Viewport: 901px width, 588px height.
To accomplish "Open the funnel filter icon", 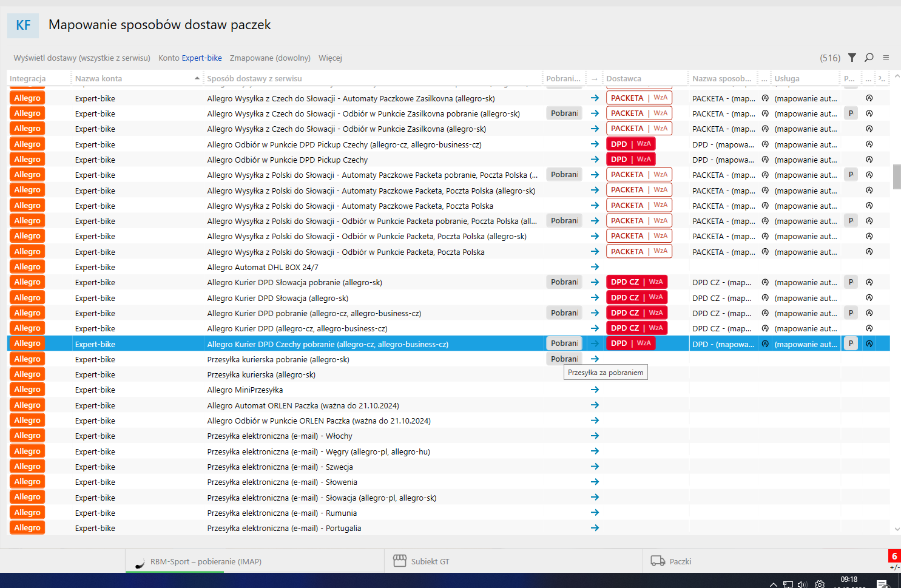I will tap(852, 58).
